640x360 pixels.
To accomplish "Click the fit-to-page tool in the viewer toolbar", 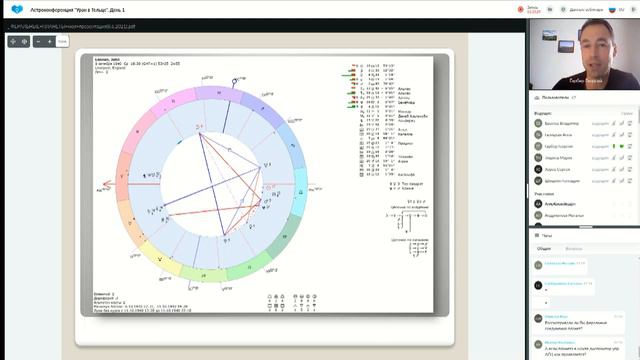I will click(24, 41).
